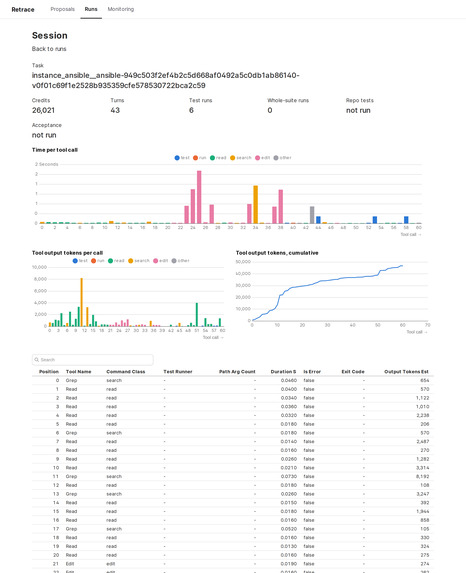Click the Turns value 43
Screen dimensions: 466x573
(x=115, y=110)
